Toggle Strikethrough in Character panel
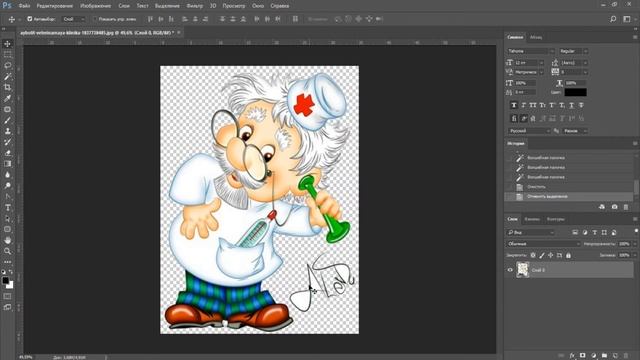 tap(581, 105)
